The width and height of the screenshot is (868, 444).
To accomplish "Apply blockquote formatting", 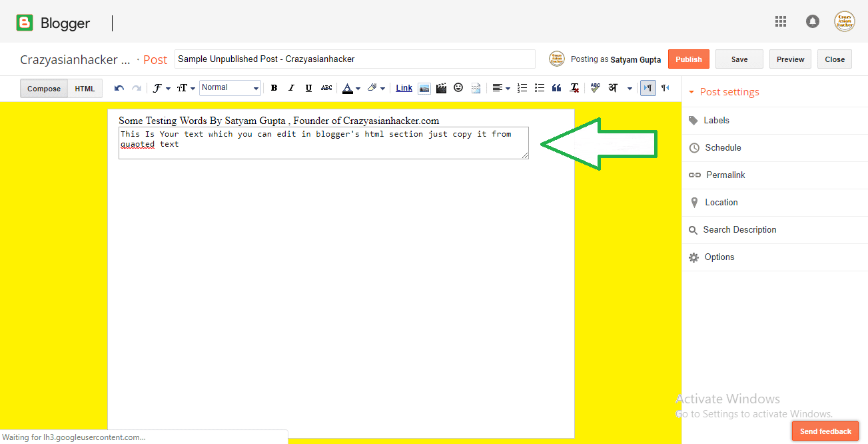I will (x=556, y=87).
